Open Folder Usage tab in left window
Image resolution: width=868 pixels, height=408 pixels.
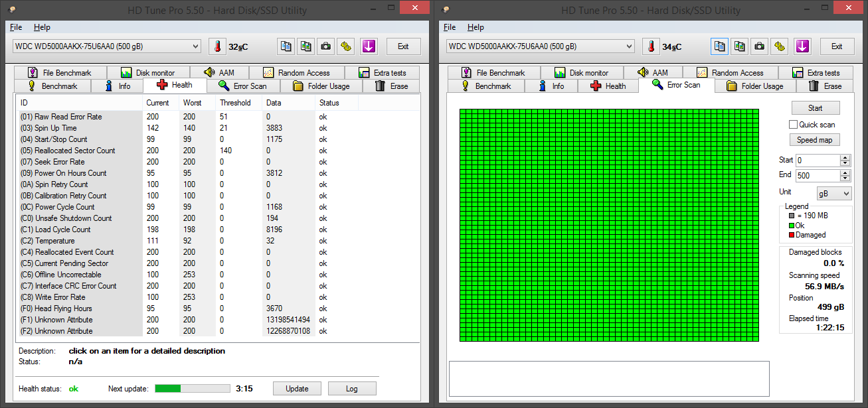[x=321, y=86]
